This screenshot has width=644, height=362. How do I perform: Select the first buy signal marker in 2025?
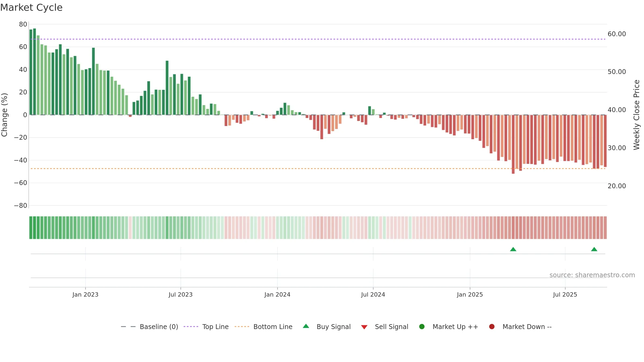click(x=513, y=249)
